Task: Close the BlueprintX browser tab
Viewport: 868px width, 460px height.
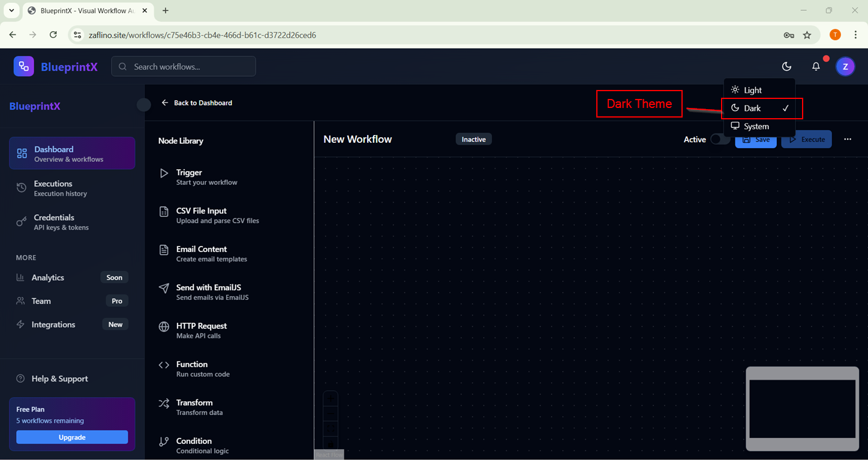Action: pos(145,11)
